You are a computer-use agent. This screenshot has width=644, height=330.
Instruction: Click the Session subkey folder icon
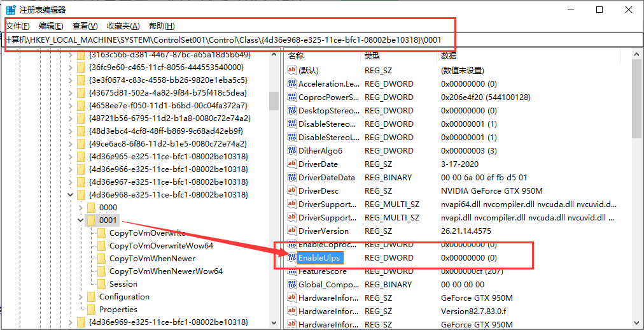coord(101,284)
